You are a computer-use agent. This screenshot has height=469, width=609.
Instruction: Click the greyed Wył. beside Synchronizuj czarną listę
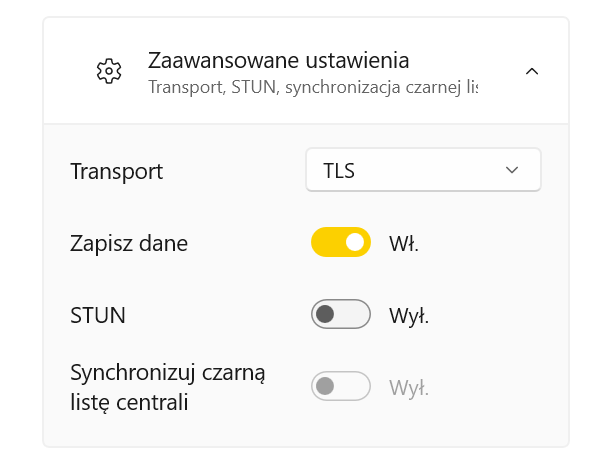tap(409, 387)
